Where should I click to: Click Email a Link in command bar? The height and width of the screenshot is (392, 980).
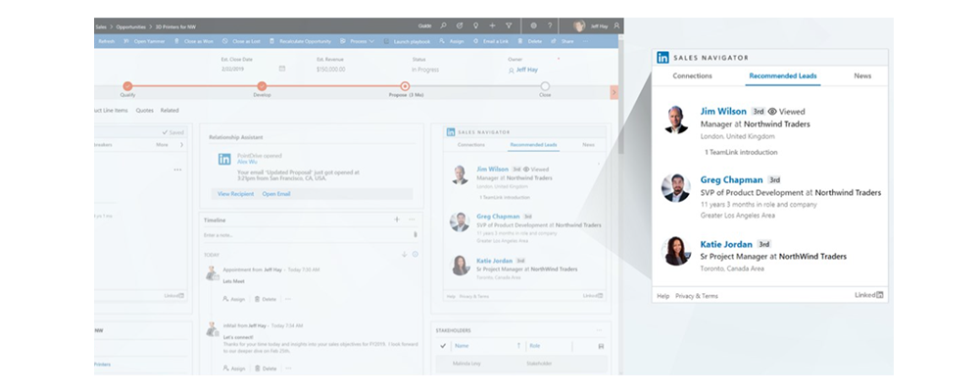[x=491, y=41]
